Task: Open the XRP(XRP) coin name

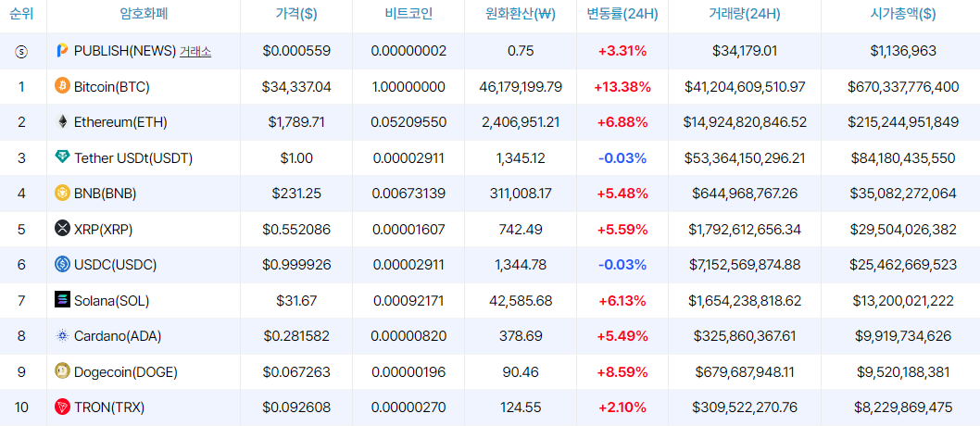Action: point(103,230)
